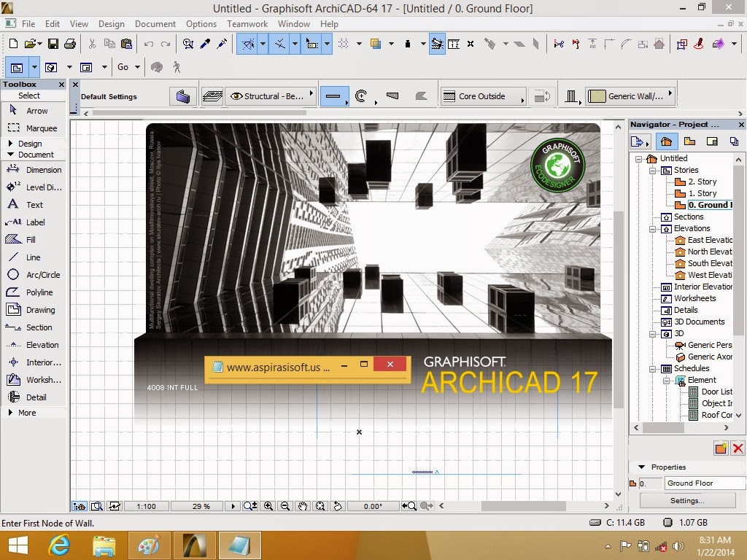Open Internet Explorer from taskbar
Image resolution: width=747 pixels, height=560 pixels.
(60, 545)
